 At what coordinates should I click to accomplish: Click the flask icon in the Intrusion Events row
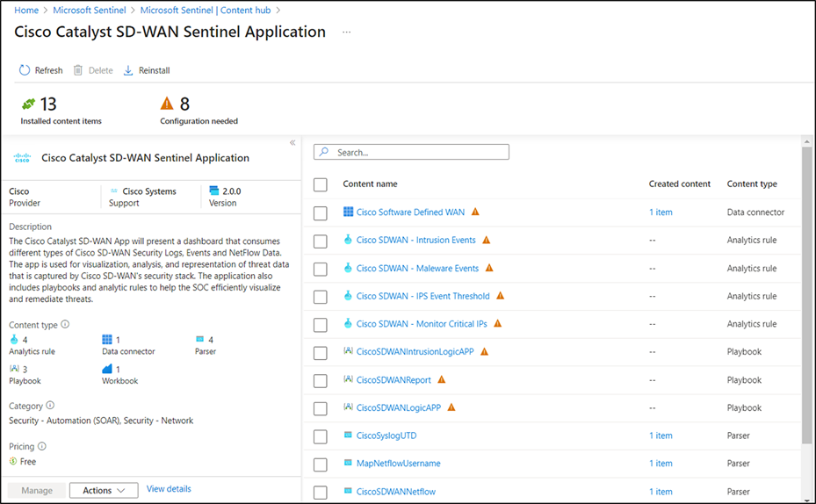(x=348, y=239)
